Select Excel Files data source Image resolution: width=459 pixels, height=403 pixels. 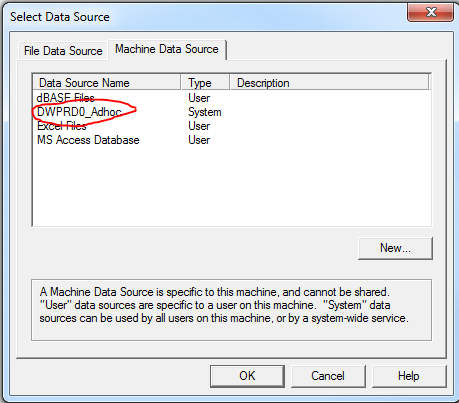click(62, 126)
